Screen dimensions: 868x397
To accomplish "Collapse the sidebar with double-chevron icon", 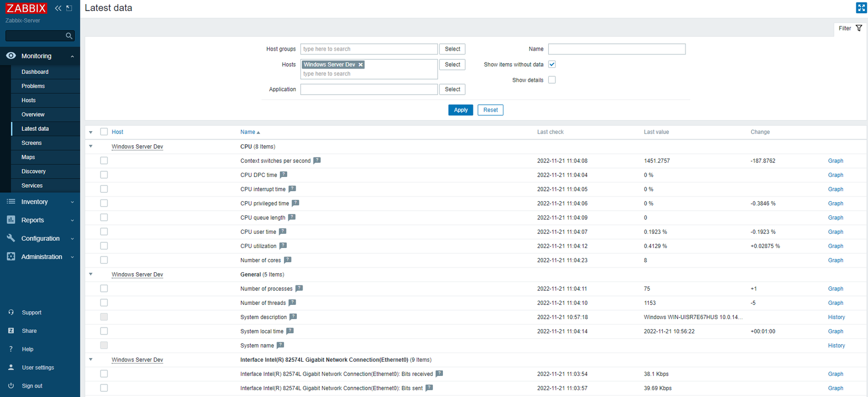I will coord(58,8).
